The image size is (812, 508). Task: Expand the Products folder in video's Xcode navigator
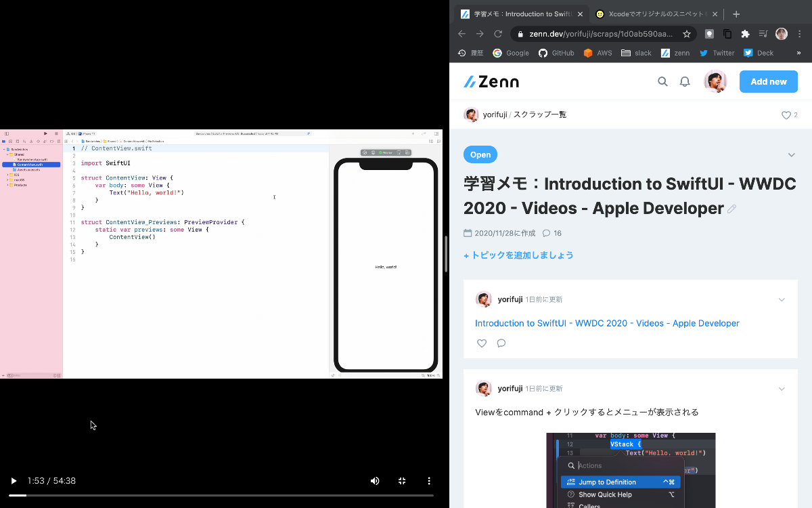point(8,185)
